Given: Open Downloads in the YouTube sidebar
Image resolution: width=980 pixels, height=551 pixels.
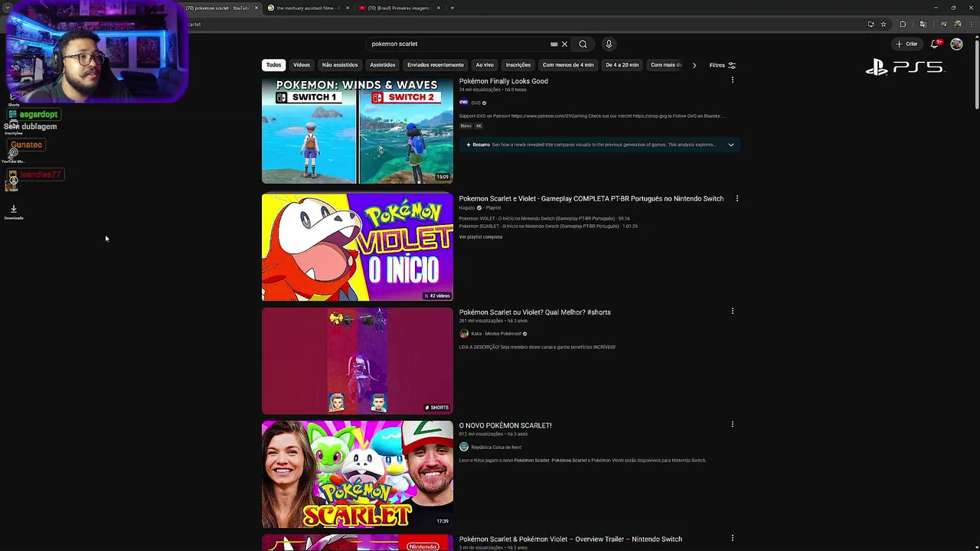Looking at the screenshot, I should pyautogui.click(x=14, y=212).
